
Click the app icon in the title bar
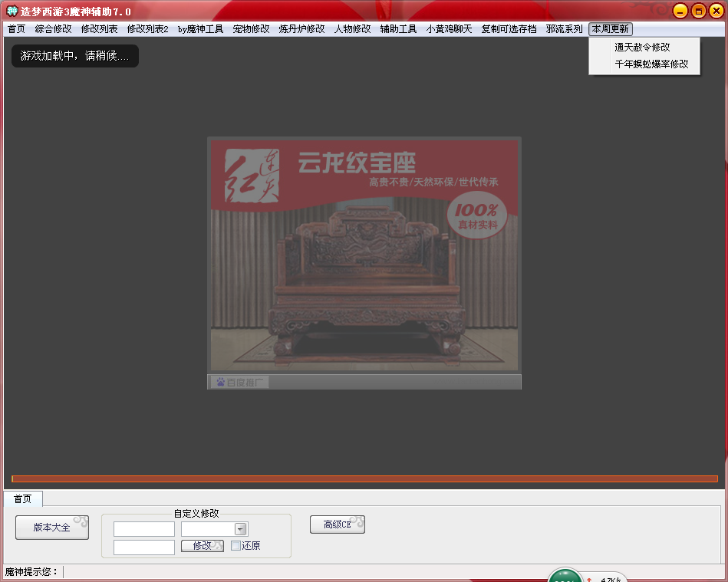(12, 11)
